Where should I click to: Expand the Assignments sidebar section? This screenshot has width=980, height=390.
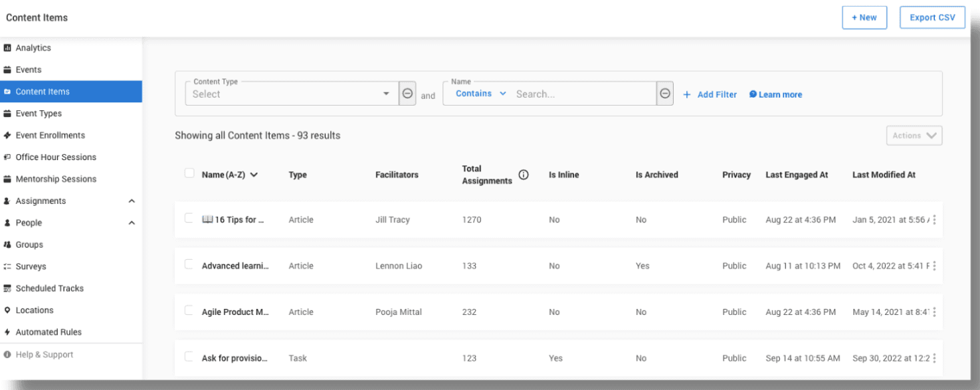(x=132, y=201)
